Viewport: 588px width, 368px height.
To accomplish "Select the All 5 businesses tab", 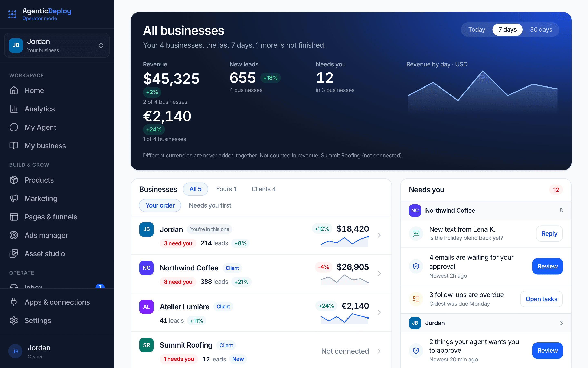I will click(x=195, y=189).
